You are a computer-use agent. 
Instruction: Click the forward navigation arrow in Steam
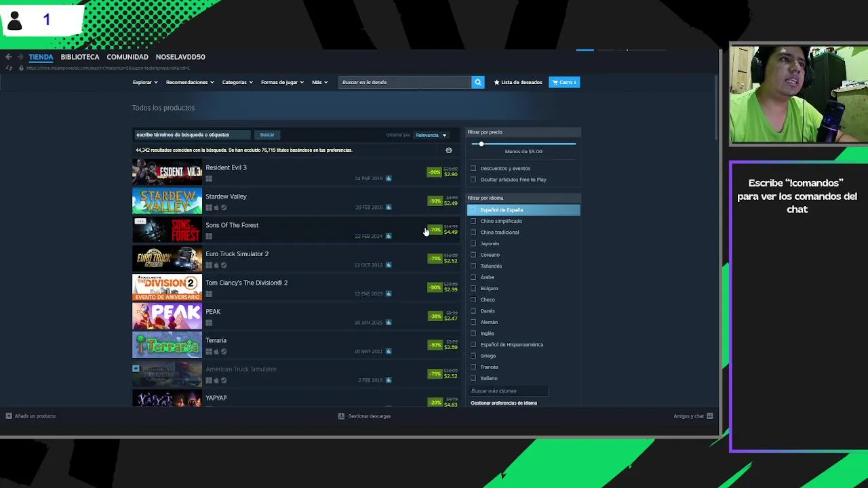(20, 57)
